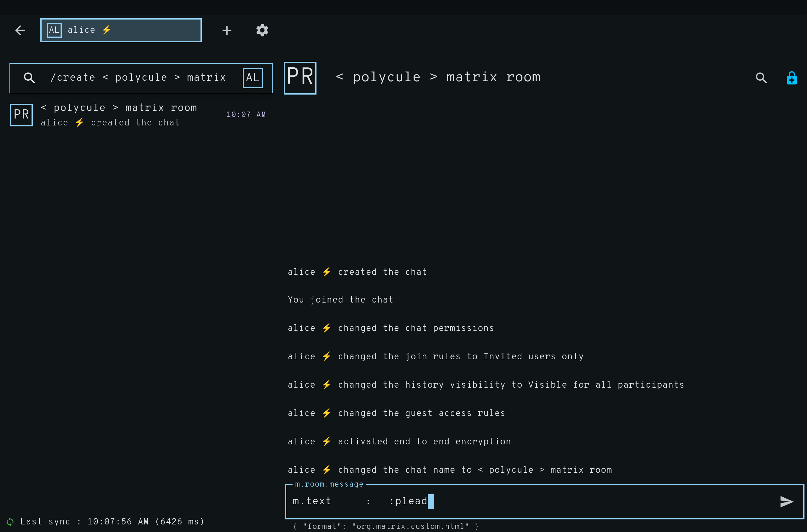Click 'activated end to end encryption' event
This screenshot has width=807, height=532.
[x=424, y=442]
